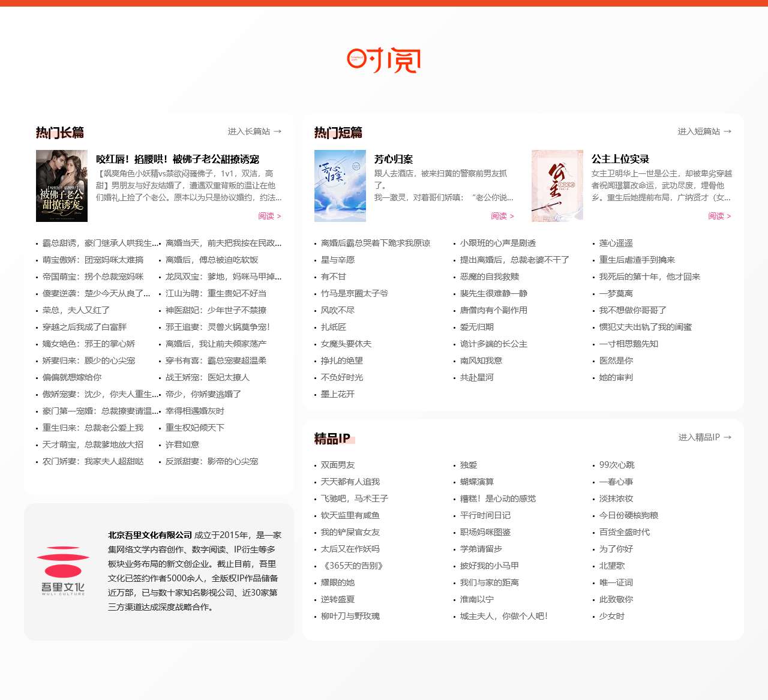The image size is (768, 700).
Task: Open 荣总，夫人又红了
Action: click(x=76, y=310)
